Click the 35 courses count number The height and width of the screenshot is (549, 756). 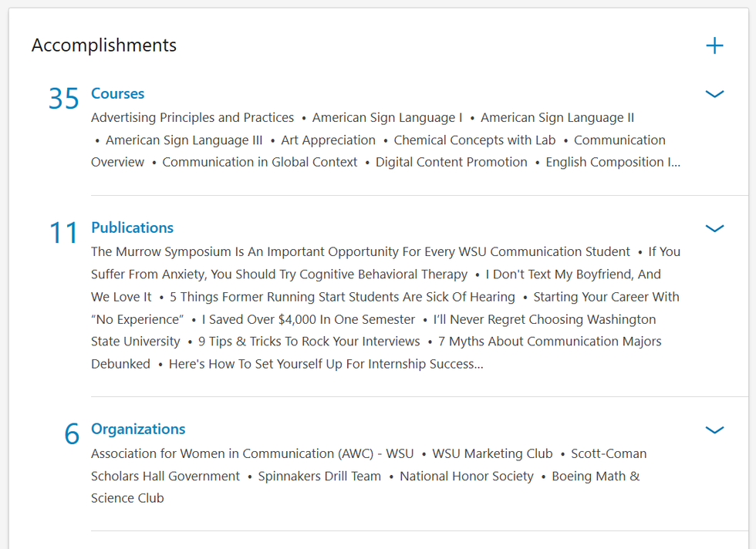pyautogui.click(x=64, y=99)
